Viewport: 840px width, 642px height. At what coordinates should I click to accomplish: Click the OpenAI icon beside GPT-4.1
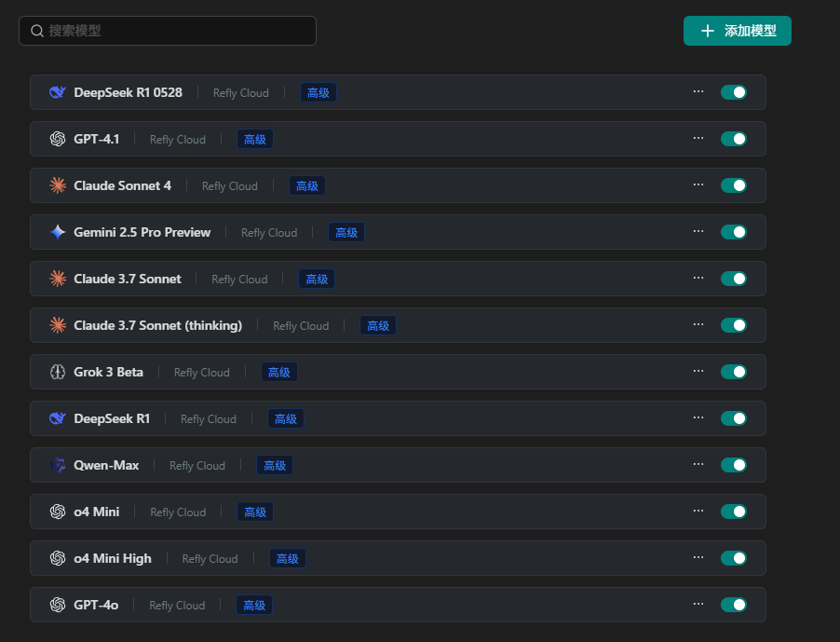(x=58, y=140)
